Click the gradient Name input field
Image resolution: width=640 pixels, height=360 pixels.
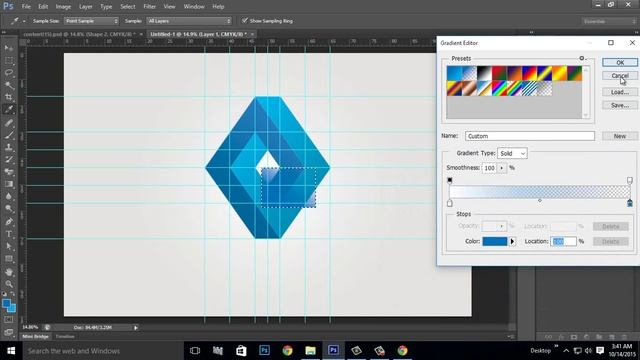pos(530,136)
